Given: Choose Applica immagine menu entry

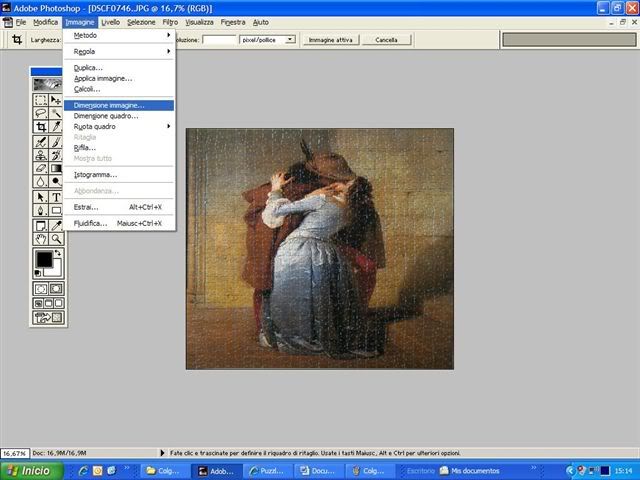Looking at the screenshot, I should (119, 78).
